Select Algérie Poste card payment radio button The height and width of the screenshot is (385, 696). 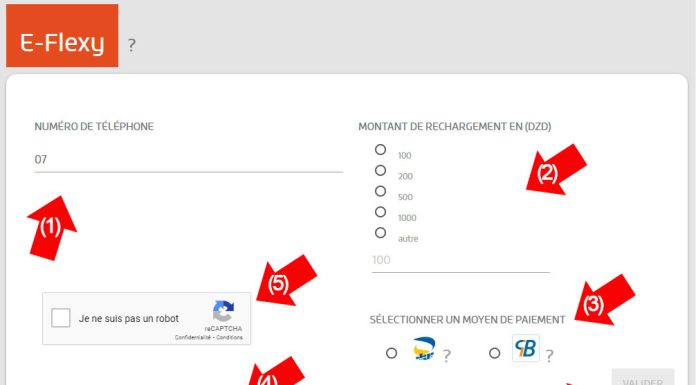[x=392, y=353]
